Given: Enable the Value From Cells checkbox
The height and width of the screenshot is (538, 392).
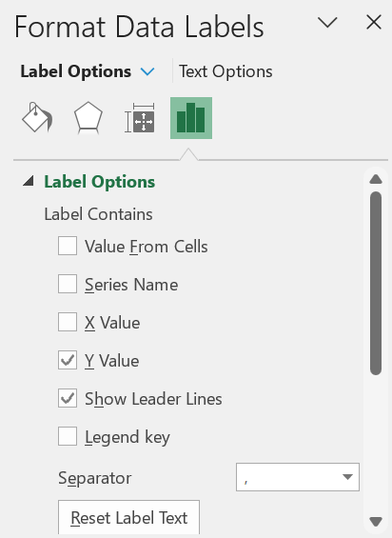Looking at the screenshot, I should coord(68,246).
